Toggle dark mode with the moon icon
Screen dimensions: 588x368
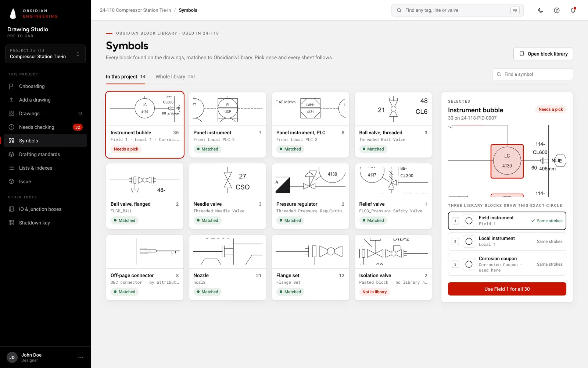(x=541, y=10)
